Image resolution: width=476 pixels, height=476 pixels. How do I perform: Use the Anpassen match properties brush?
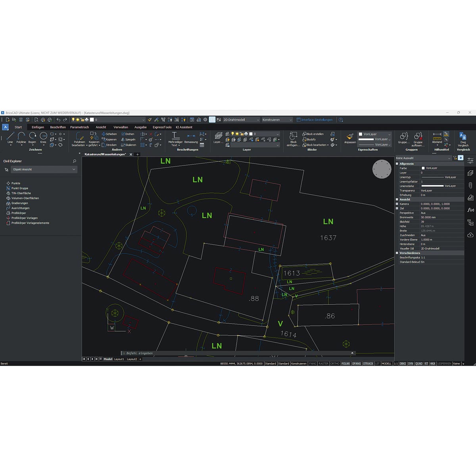click(x=350, y=138)
